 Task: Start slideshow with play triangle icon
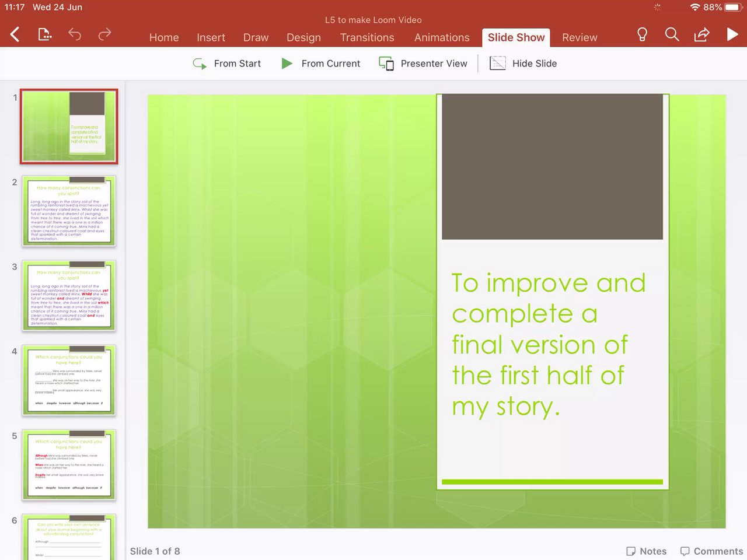[732, 34]
